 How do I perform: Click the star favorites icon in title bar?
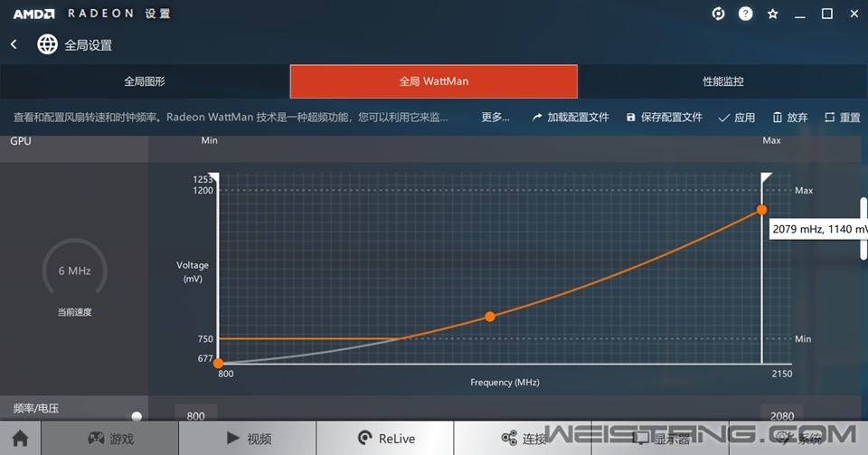tap(772, 14)
